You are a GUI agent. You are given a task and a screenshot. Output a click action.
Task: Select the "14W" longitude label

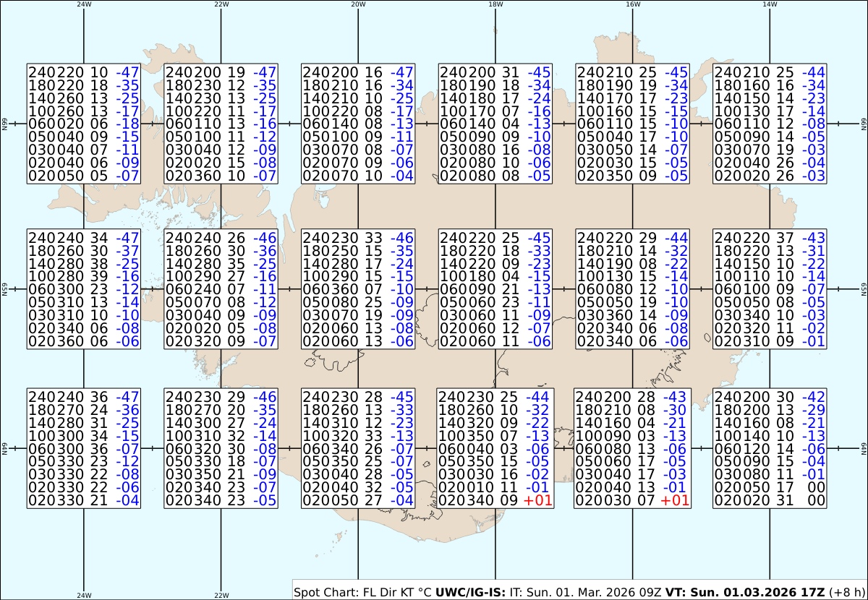tap(770, 4)
